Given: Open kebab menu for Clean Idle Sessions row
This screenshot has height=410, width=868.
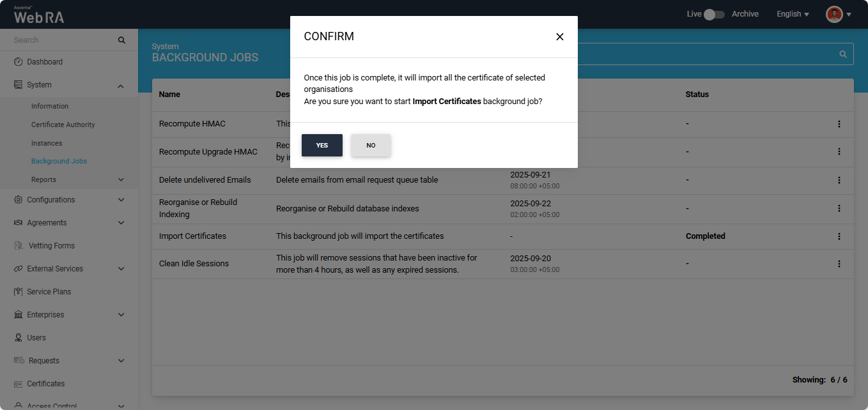Looking at the screenshot, I should coord(839,264).
